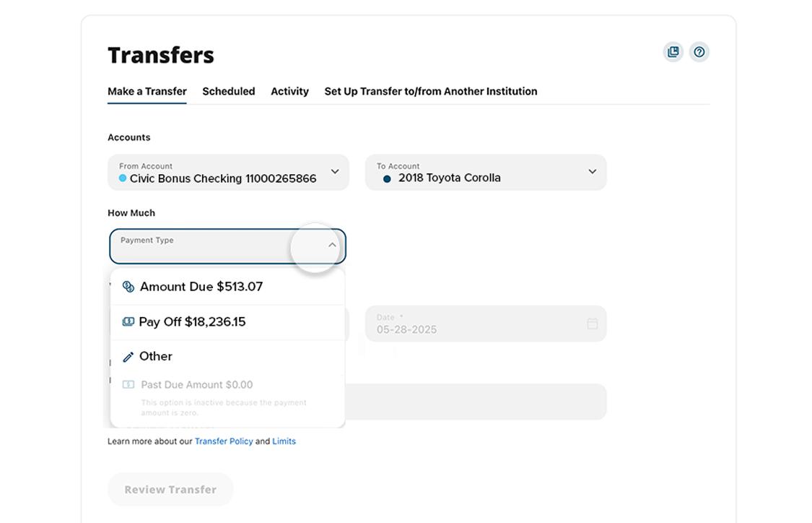Click the Accounts section label
This screenshot has width=812, height=523.
[129, 137]
